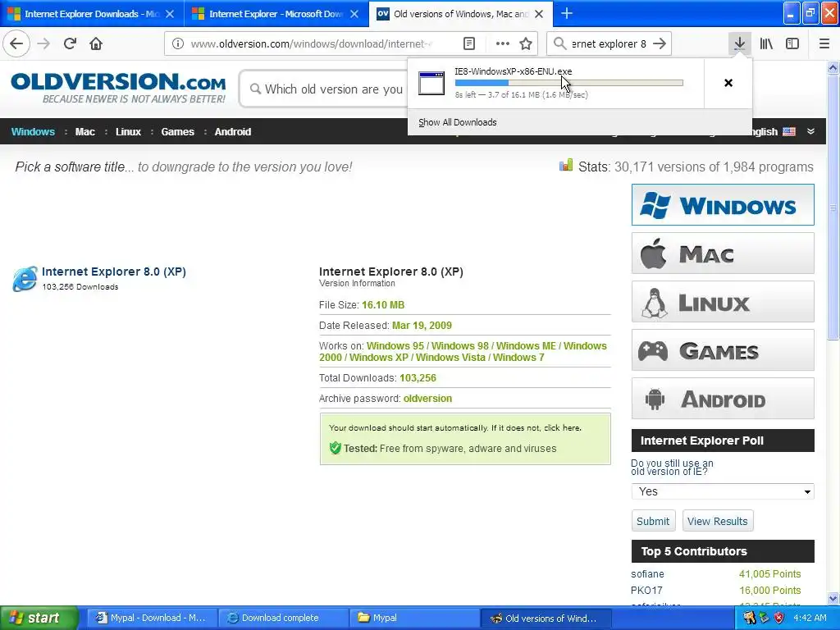
Task: Click the big Games category button
Action: click(723, 350)
